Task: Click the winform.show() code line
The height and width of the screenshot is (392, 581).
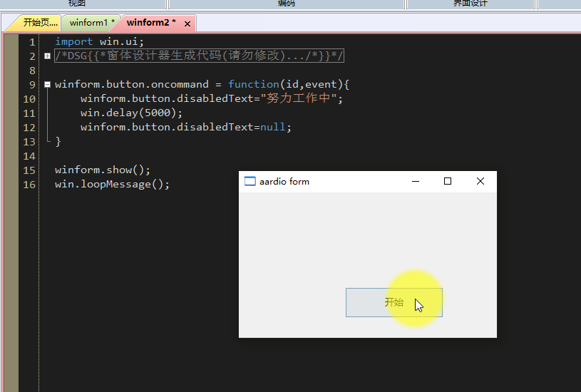Action: (103, 170)
